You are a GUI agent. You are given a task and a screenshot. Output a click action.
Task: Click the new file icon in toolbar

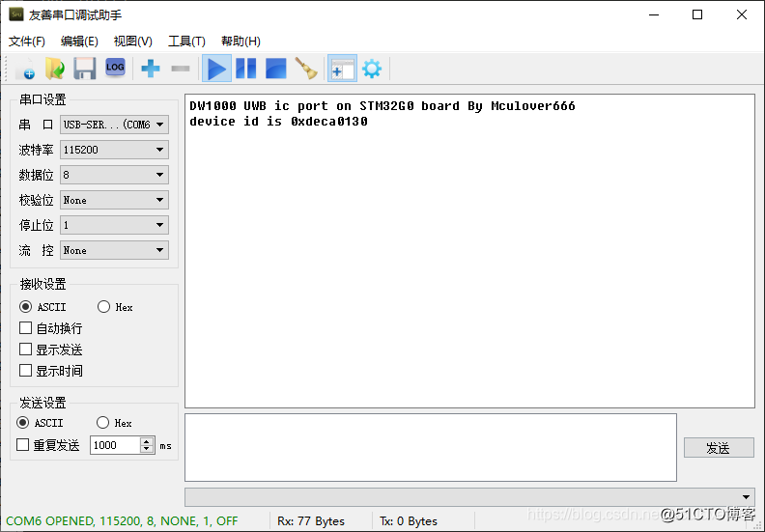coord(25,69)
